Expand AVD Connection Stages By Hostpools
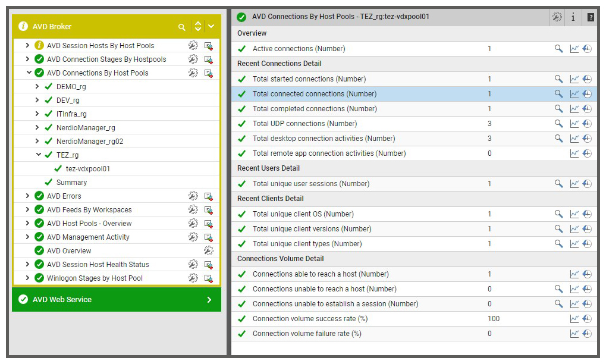 coord(27,59)
